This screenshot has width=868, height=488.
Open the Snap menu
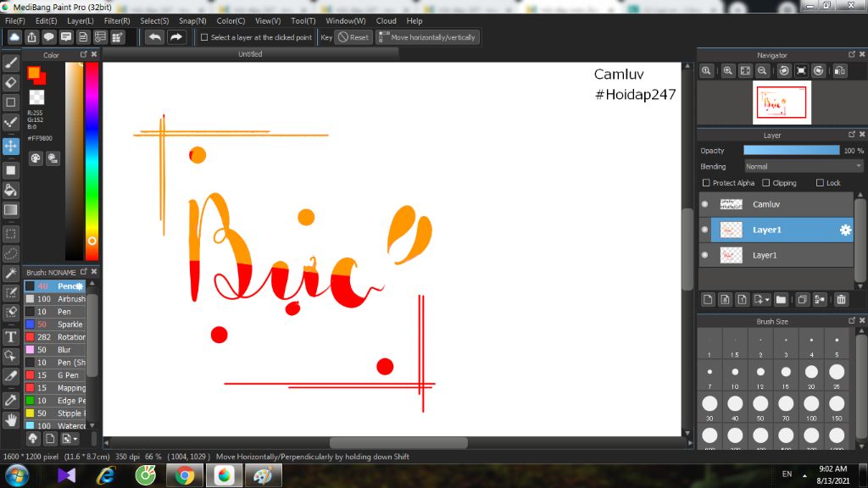click(192, 21)
